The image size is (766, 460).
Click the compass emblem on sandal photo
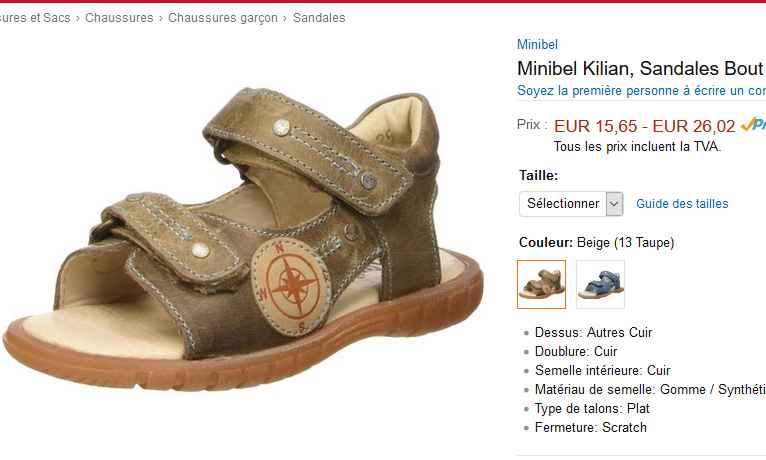292,287
